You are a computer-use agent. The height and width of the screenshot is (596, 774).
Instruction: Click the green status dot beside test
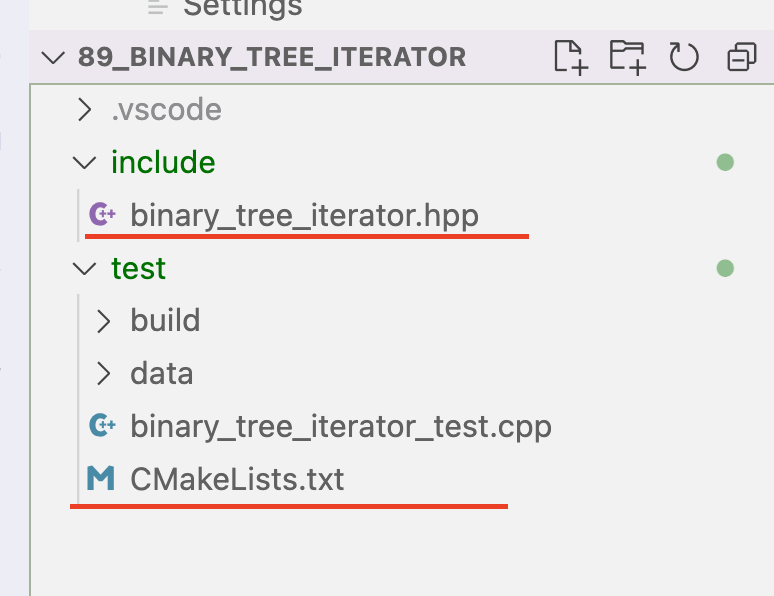(725, 269)
